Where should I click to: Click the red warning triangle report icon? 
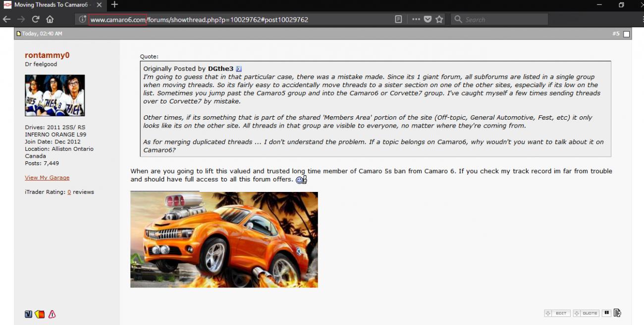tap(52, 314)
